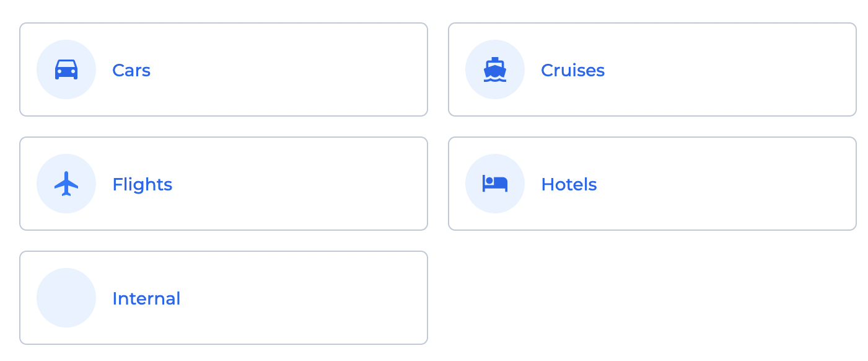
Task: Select the Hotels text label
Action: click(569, 184)
